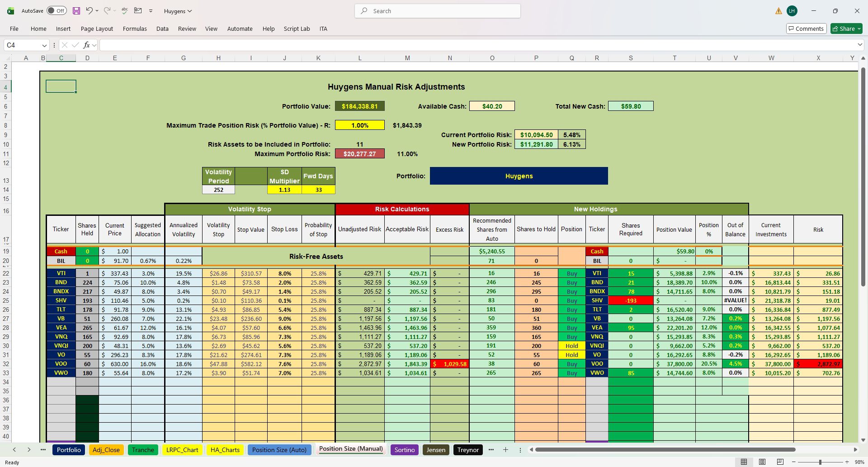Image resolution: width=868 pixels, height=467 pixels.
Task: Click the horizontal scrollbar thumb
Action: coord(665,450)
